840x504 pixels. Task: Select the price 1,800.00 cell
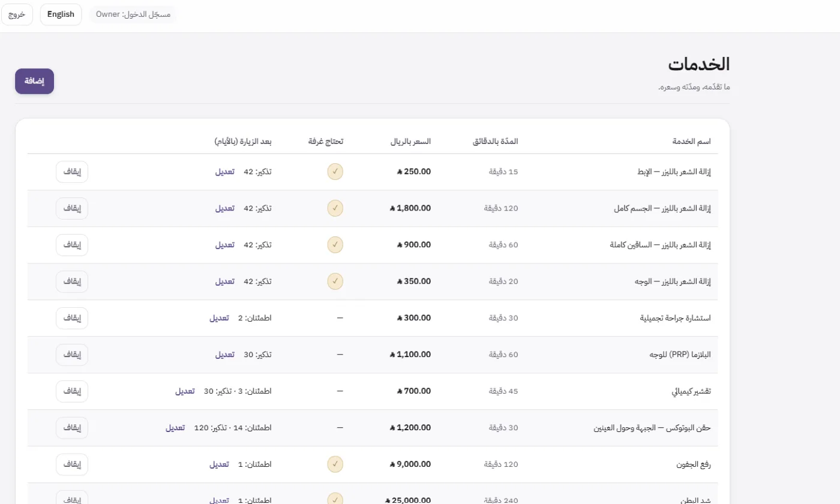click(x=410, y=208)
